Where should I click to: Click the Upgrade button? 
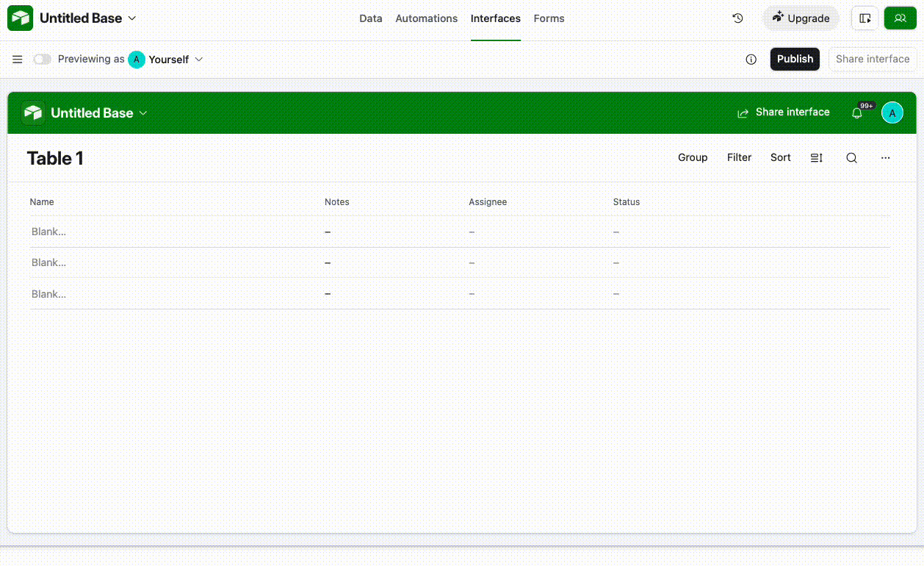coord(801,18)
